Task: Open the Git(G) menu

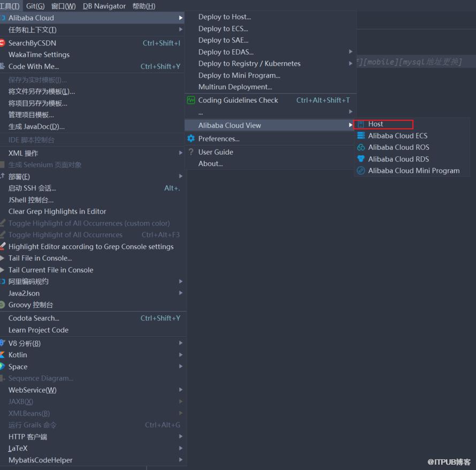Action: pyautogui.click(x=35, y=6)
